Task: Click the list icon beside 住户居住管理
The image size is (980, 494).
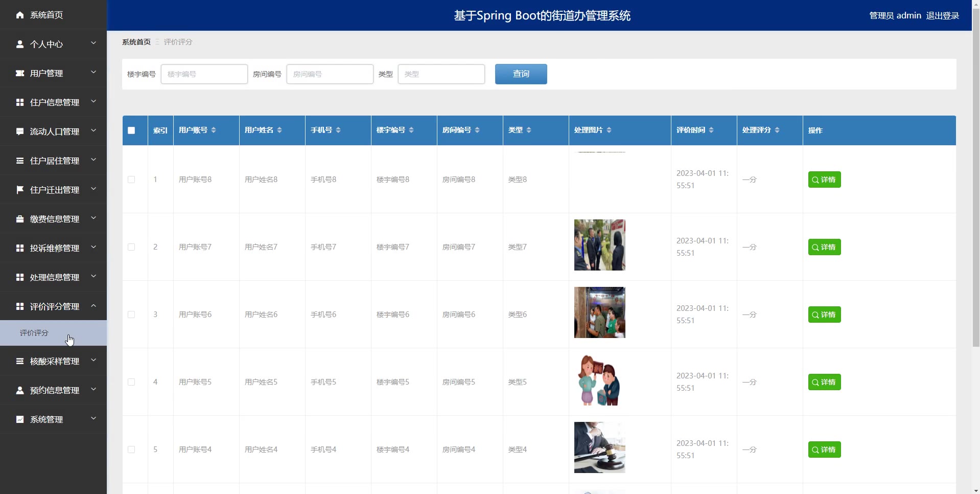Action: [x=20, y=161]
